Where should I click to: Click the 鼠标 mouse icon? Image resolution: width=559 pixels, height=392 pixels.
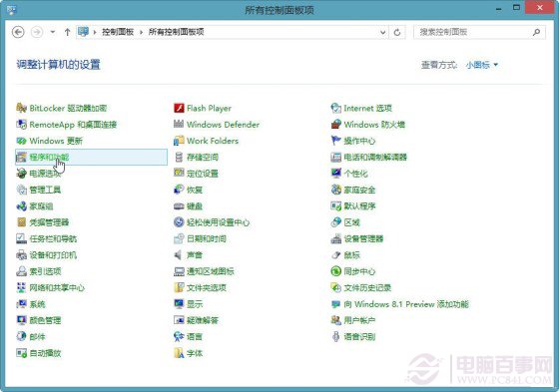coord(336,254)
